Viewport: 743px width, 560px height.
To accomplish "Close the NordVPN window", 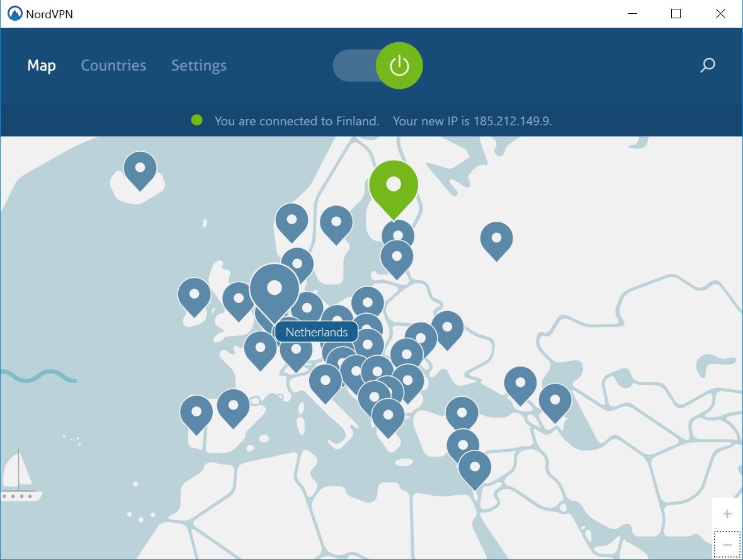I will (720, 14).
